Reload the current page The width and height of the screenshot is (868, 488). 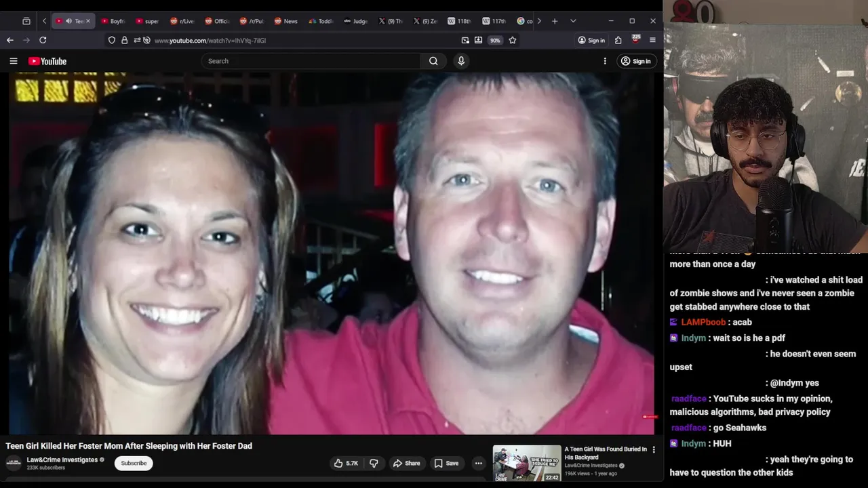pyautogui.click(x=43, y=40)
